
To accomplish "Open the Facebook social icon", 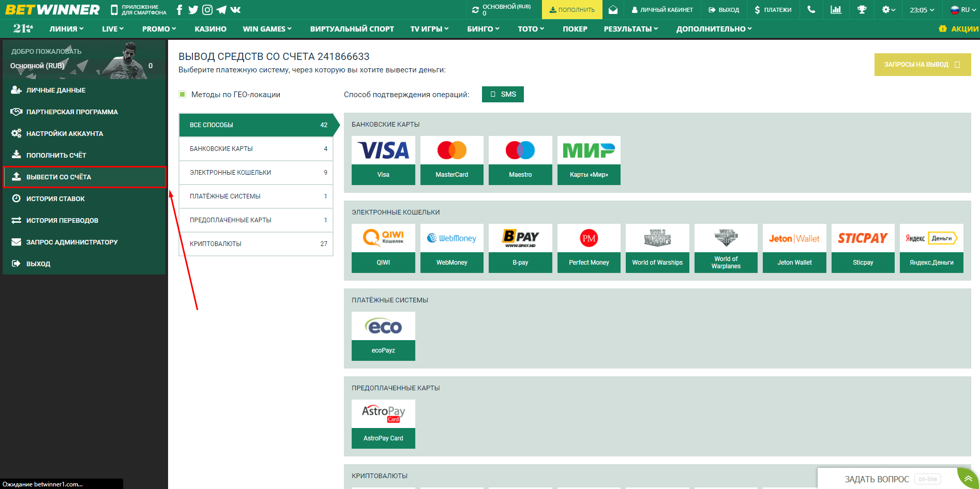I will [x=179, y=10].
